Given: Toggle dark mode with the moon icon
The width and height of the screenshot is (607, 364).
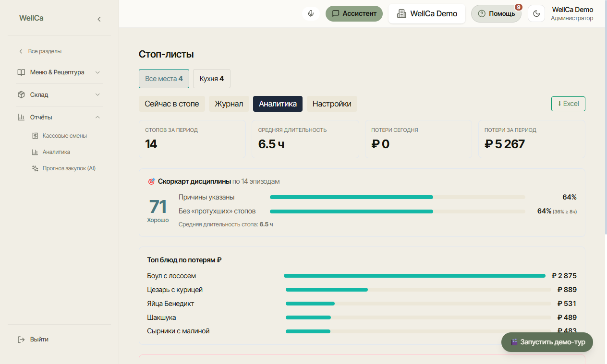Looking at the screenshot, I should [536, 13].
